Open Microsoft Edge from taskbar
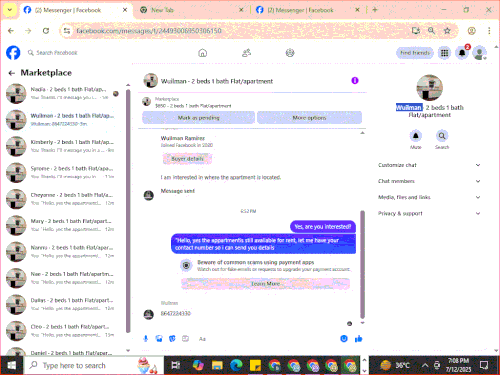Viewport: 500px width, 375px height. coord(236,365)
